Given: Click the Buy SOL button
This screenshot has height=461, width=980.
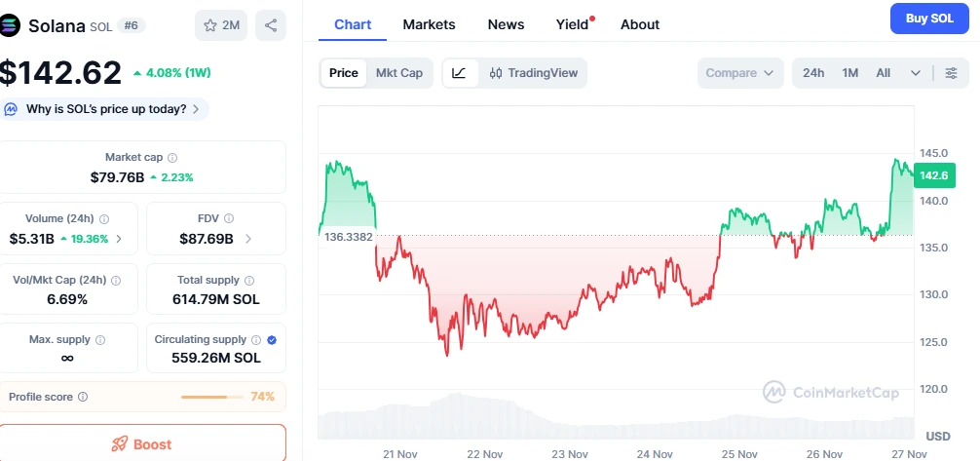Looking at the screenshot, I should 929,19.
